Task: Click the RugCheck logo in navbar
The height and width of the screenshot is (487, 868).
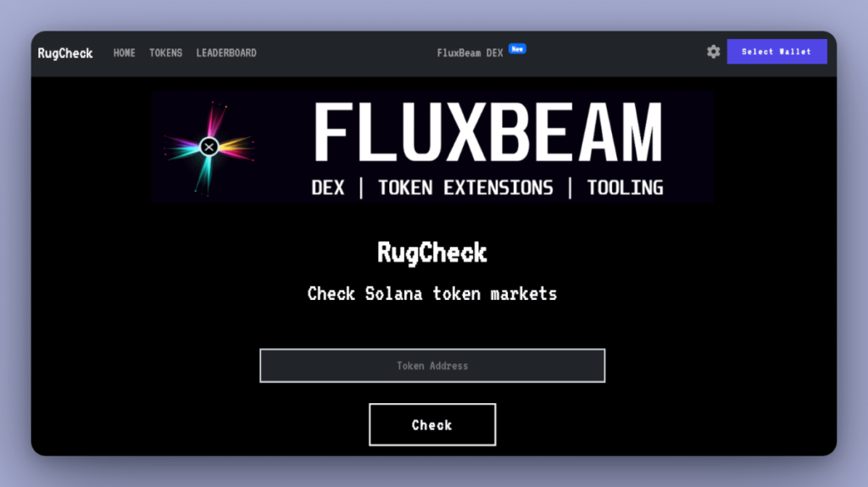Action: coord(65,53)
